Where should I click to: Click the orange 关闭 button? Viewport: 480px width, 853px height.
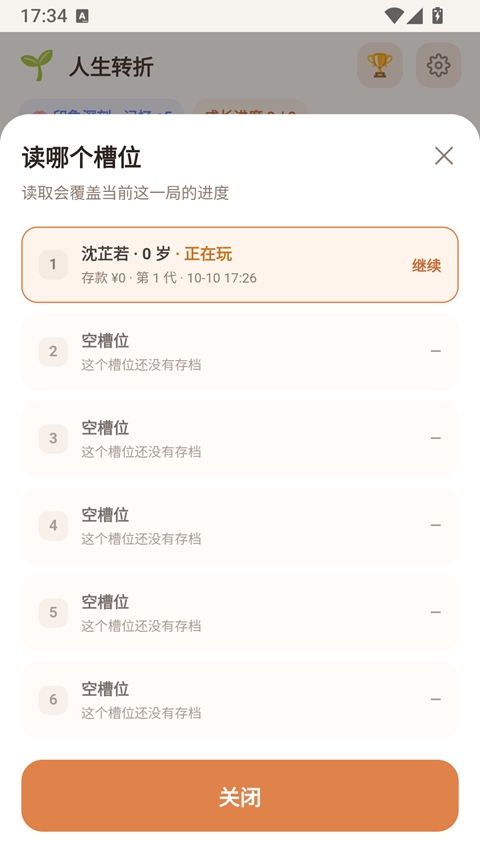click(x=240, y=796)
